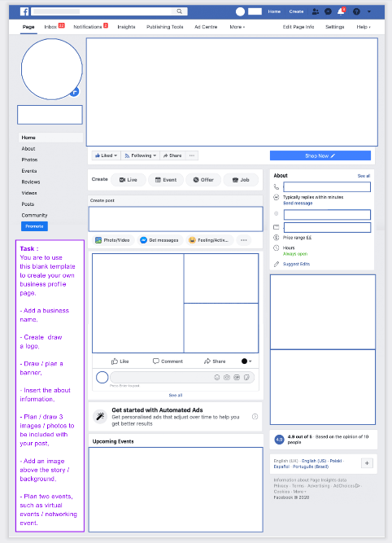Open the notifications bell icon
Screen dimensions: 392x543
341,11
